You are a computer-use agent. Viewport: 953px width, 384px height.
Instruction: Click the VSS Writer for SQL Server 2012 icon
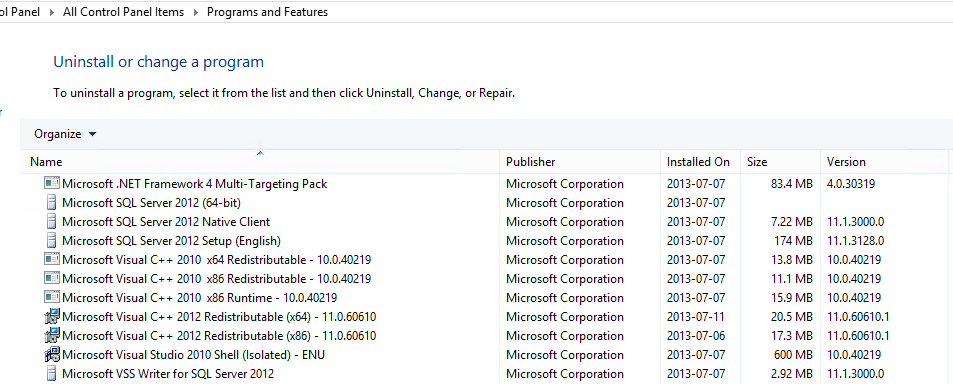click(52, 373)
